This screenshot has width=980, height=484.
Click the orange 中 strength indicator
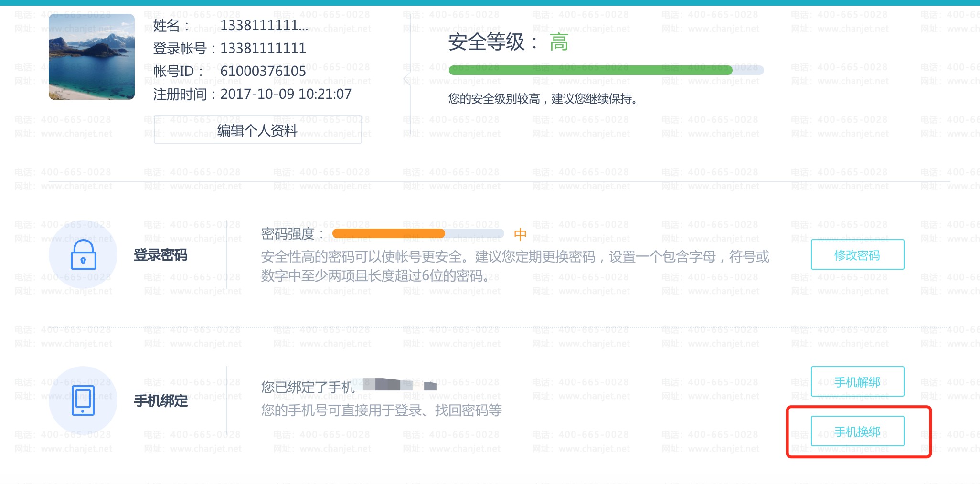(520, 234)
